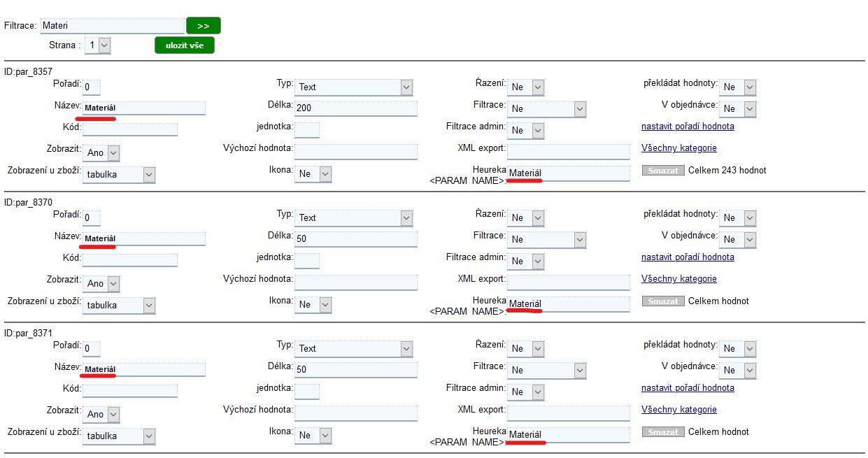Open Filtrace admin dropdown for par_8371
This screenshot has width=868, height=458.
pyautogui.click(x=525, y=392)
